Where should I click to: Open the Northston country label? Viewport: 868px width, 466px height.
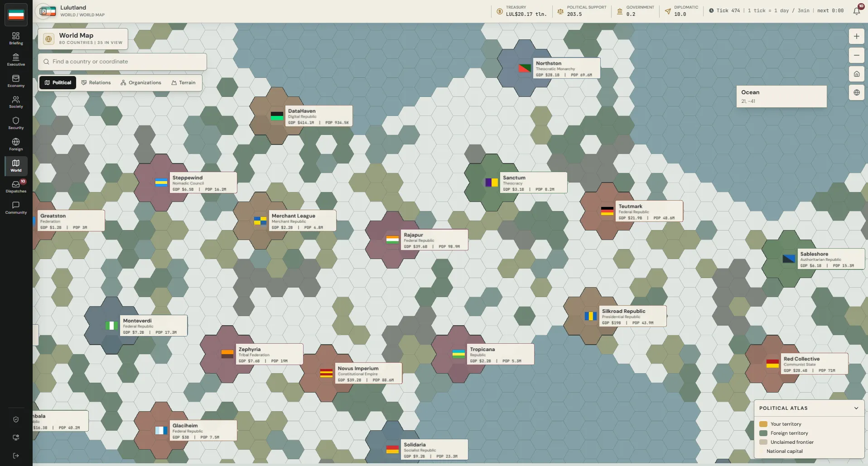(x=566, y=68)
